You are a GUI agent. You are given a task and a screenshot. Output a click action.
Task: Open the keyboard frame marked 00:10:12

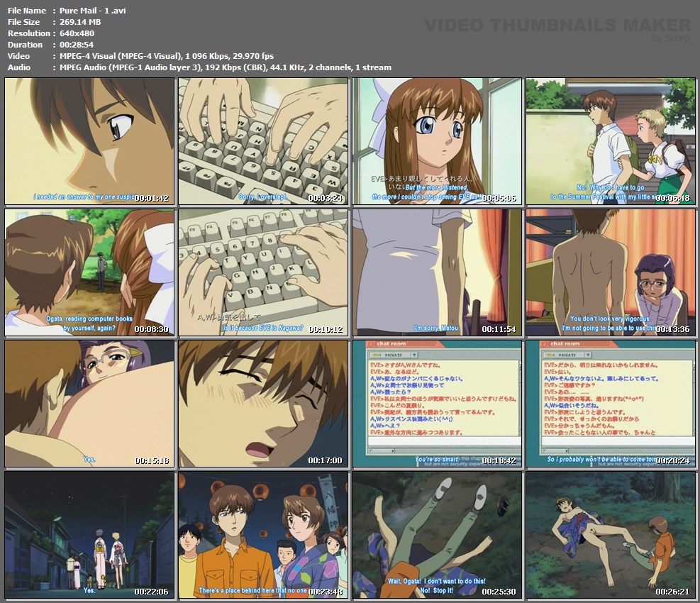(263, 272)
